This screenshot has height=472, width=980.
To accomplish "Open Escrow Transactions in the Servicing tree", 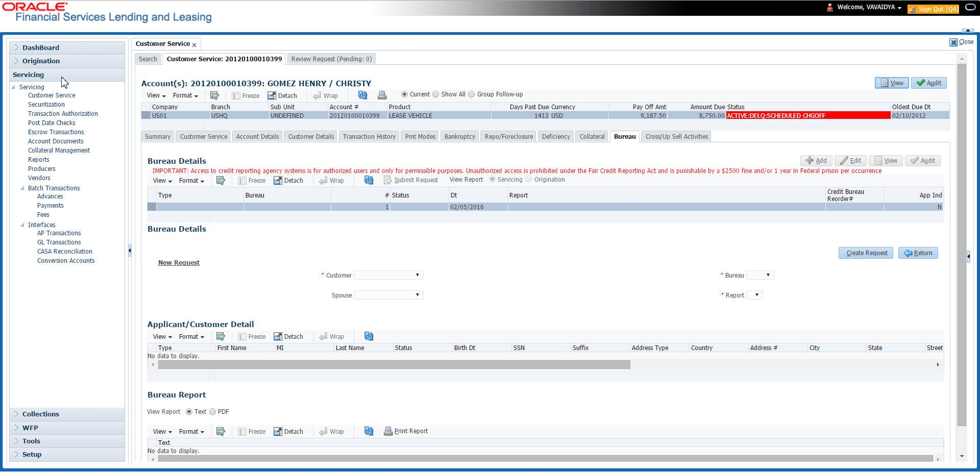I will click(56, 132).
